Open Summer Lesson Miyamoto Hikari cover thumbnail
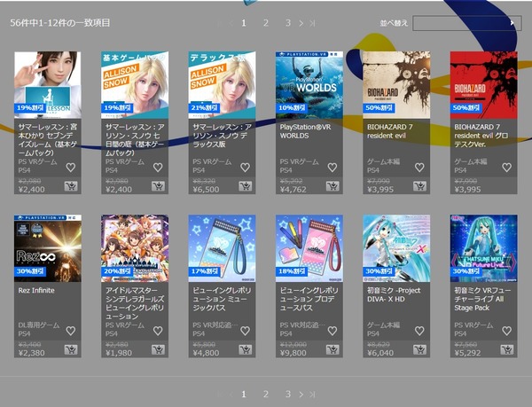This screenshot has width=532, height=407. pyautogui.click(x=48, y=85)
